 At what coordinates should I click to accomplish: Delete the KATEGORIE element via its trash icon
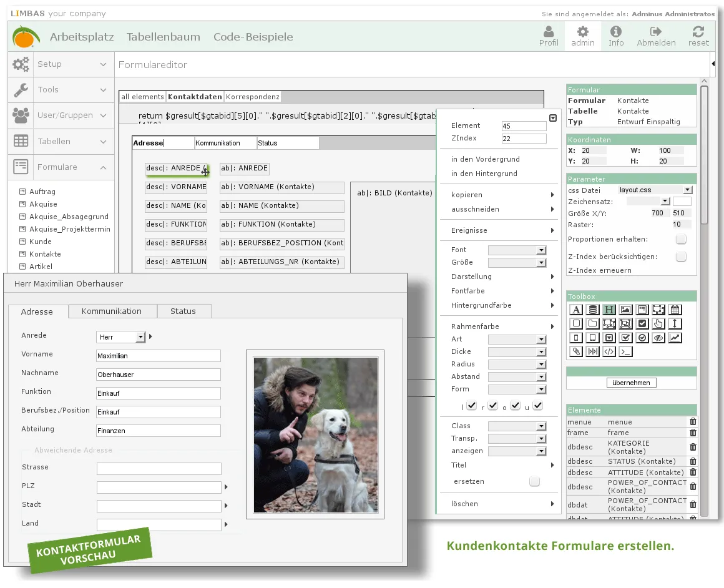coord(692,448)
